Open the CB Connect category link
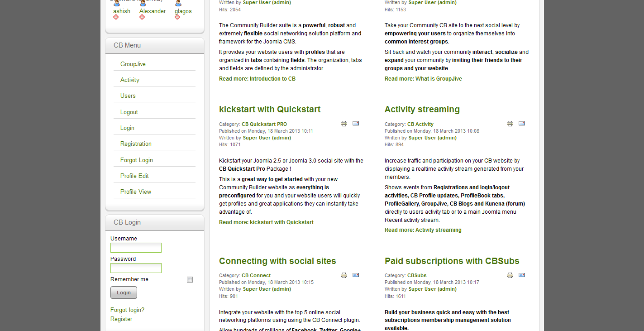 coord(256,275)
